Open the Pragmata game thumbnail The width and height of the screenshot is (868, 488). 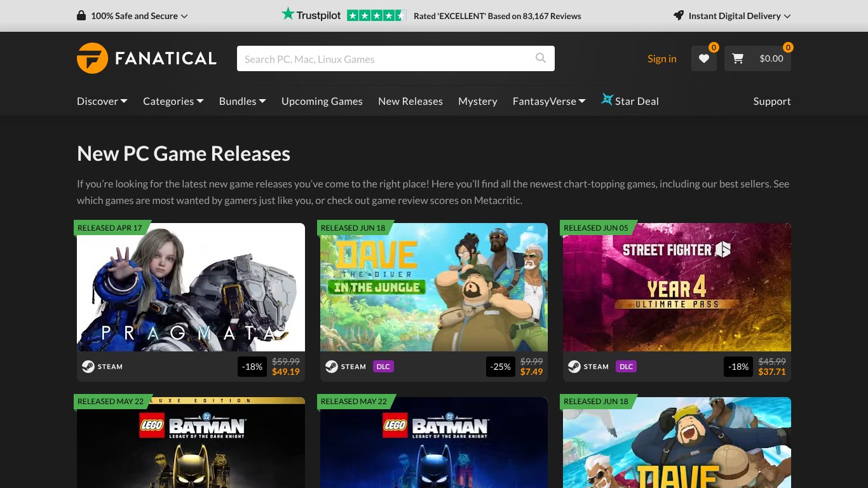coord(191,287)
